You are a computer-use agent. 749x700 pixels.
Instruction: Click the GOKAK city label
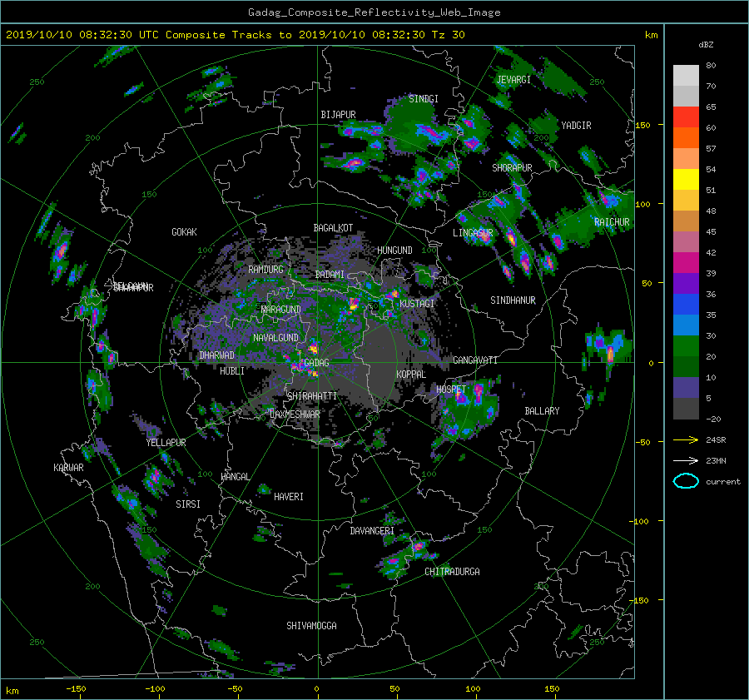(185, 232)
